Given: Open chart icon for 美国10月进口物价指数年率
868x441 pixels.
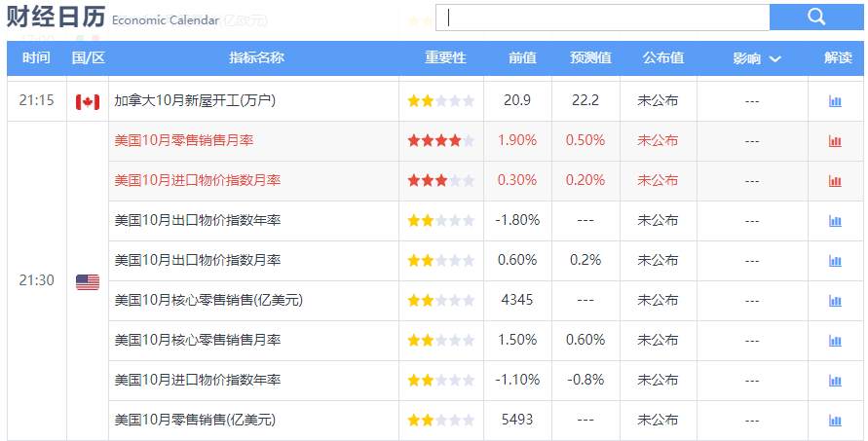Looking at the screenshot, I should point(835,380).
